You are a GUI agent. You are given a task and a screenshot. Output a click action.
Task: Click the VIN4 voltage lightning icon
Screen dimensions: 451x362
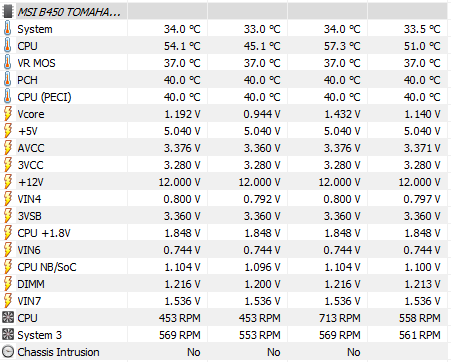(8, 199)
